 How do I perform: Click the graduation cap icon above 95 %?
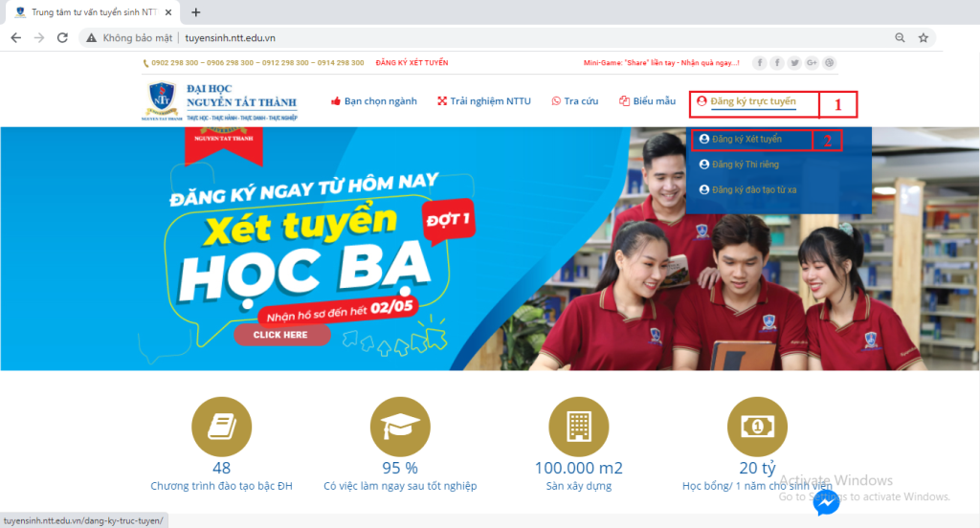coord(399,427)
